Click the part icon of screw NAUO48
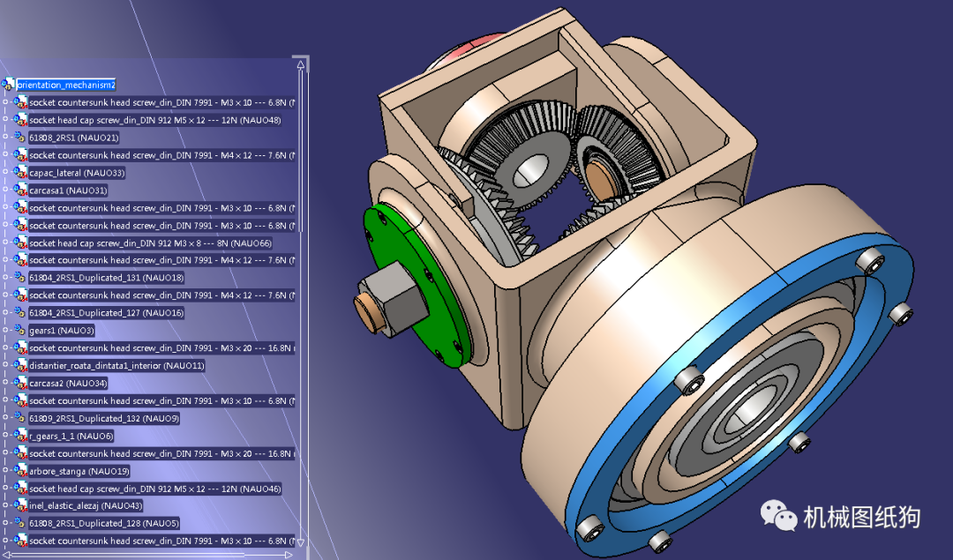The width and height of the screenshot is (953, 560). (20, 120)
